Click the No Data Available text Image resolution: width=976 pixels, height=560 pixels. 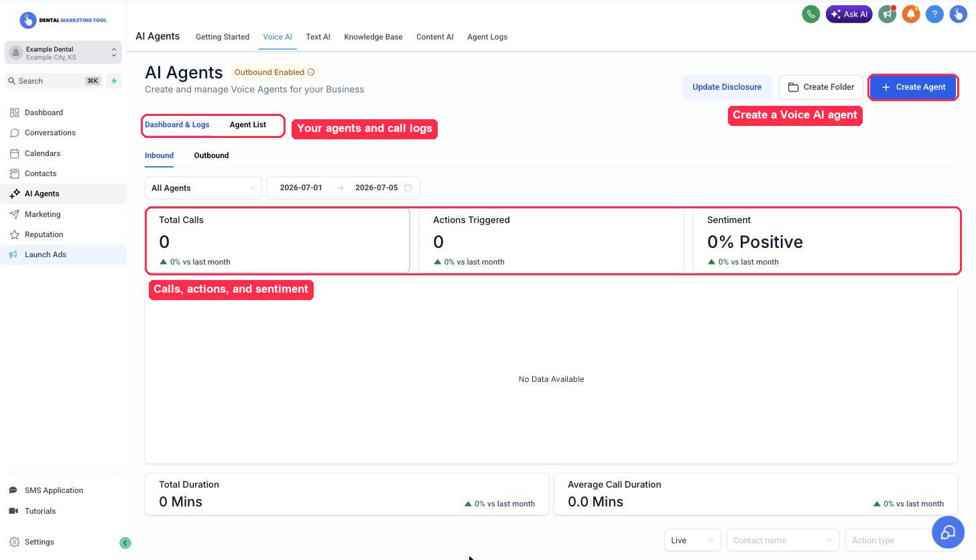tap(551, 379)
